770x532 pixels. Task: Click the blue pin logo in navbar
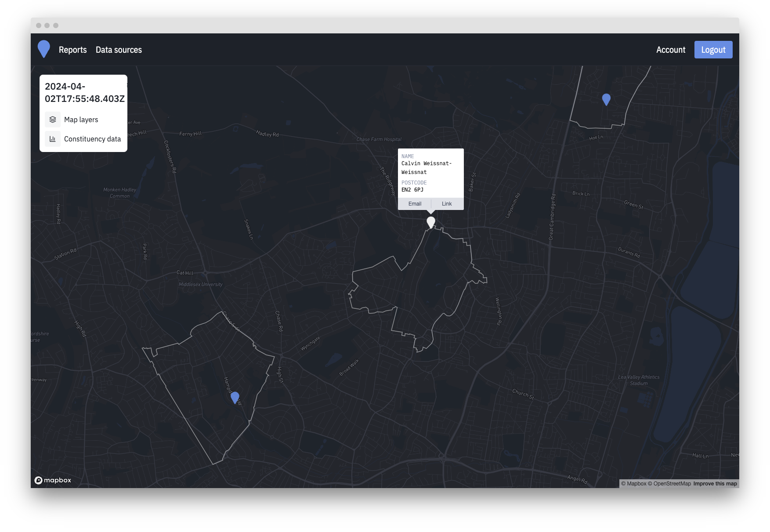point(44,49)
